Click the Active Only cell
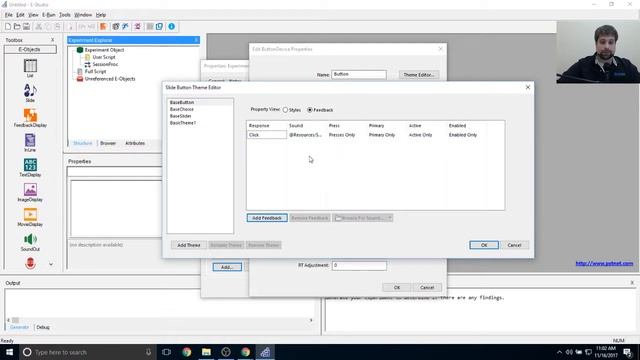This screenshot has width=640, height=360. (420, 135)
